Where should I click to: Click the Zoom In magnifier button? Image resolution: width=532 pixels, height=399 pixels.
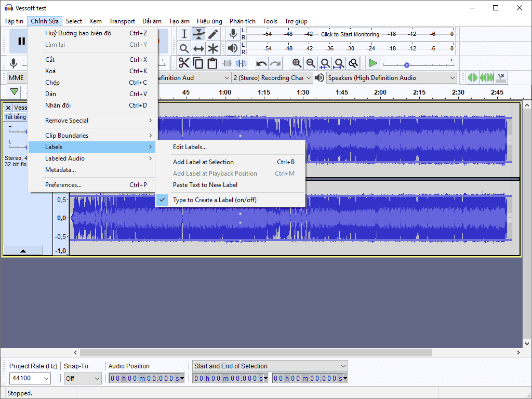(x=297, y=63)
